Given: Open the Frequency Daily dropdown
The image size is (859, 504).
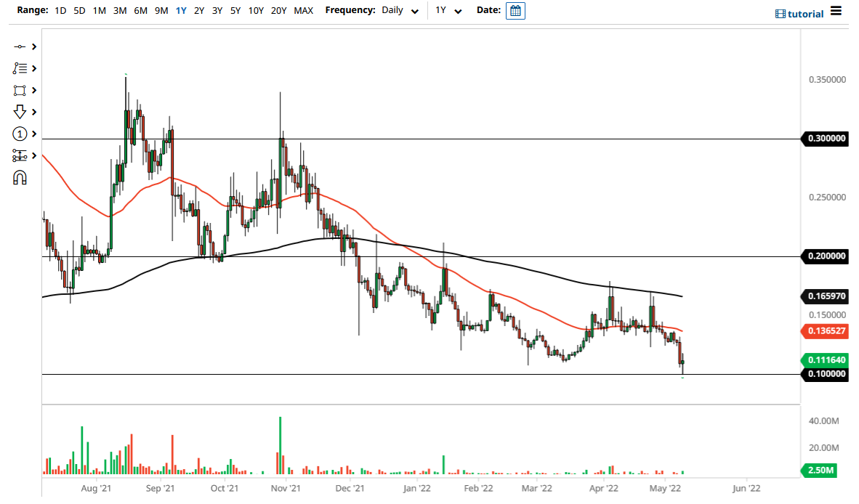Looking at the screenshot, I should (x=400, y=10).
